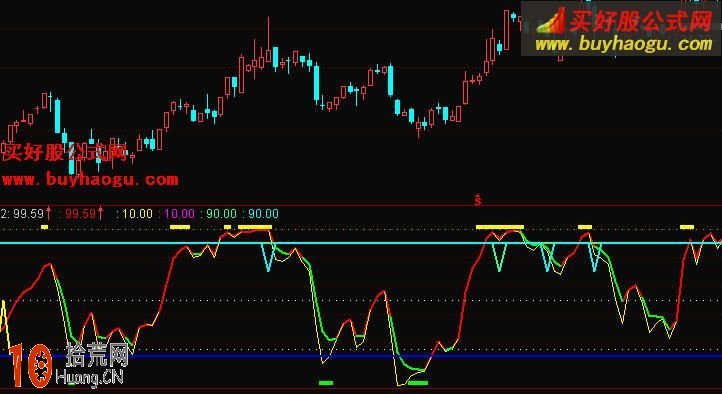Click the red S marker above indicator panel
Image resolution: width=722 pixels, height=394 pixels.
pyautogui.click(x=478, y=200)
